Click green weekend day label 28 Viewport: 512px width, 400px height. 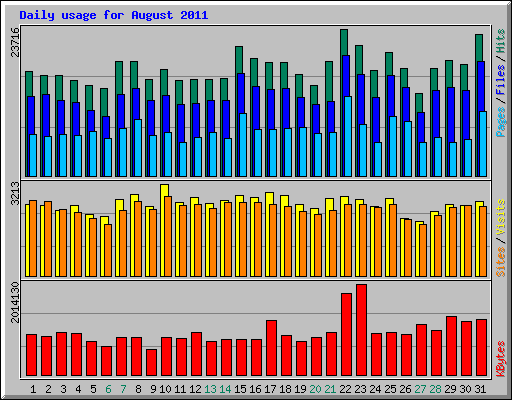pos(435,389)
